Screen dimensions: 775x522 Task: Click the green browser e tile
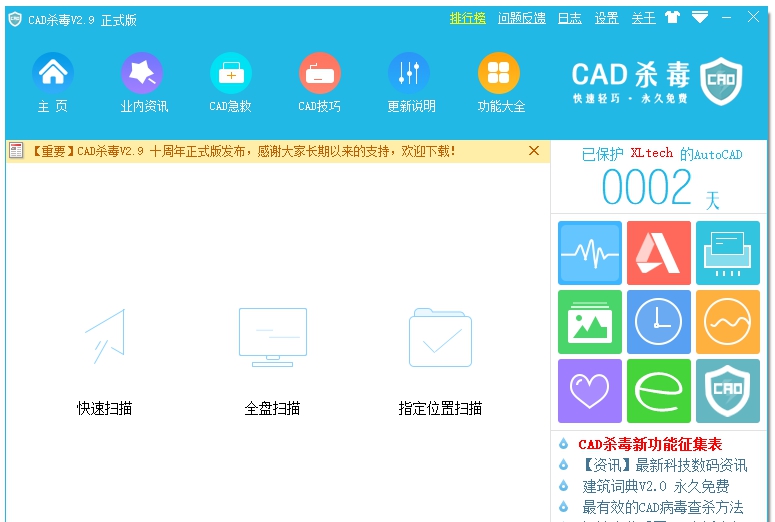(659, 391)
